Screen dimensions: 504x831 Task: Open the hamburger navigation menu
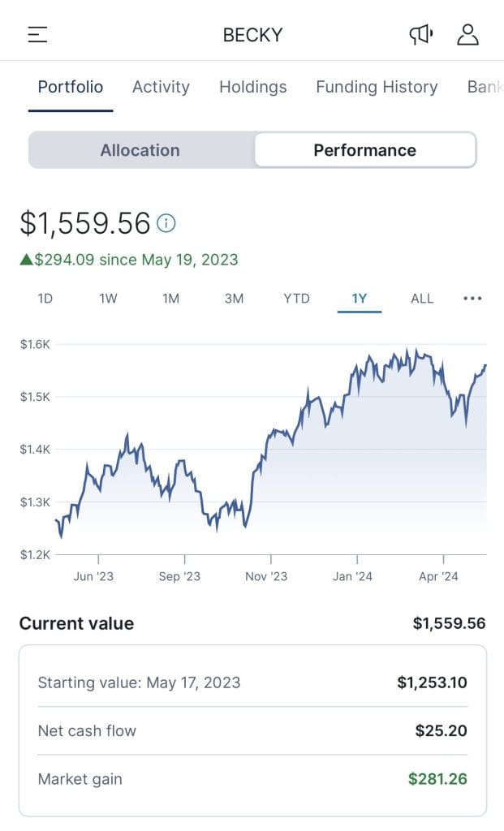37,35
